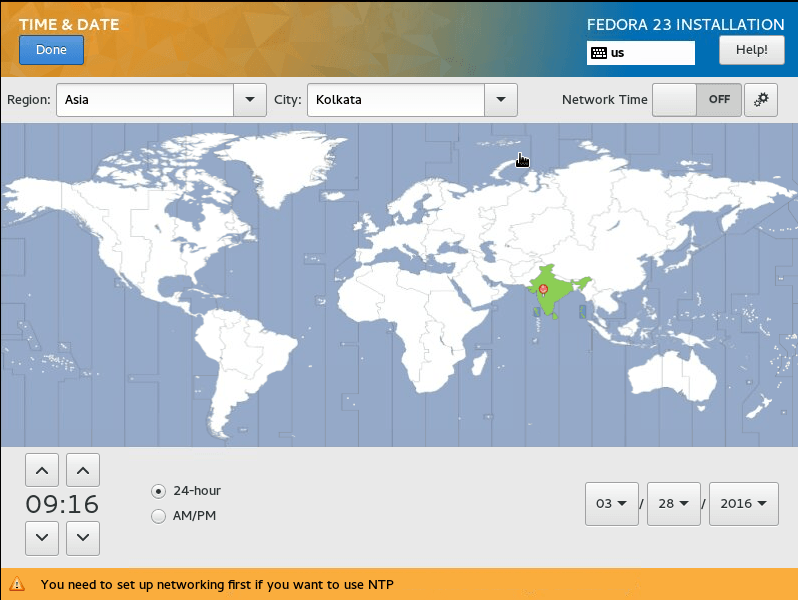Decrease the hour with down arrow

42,538
